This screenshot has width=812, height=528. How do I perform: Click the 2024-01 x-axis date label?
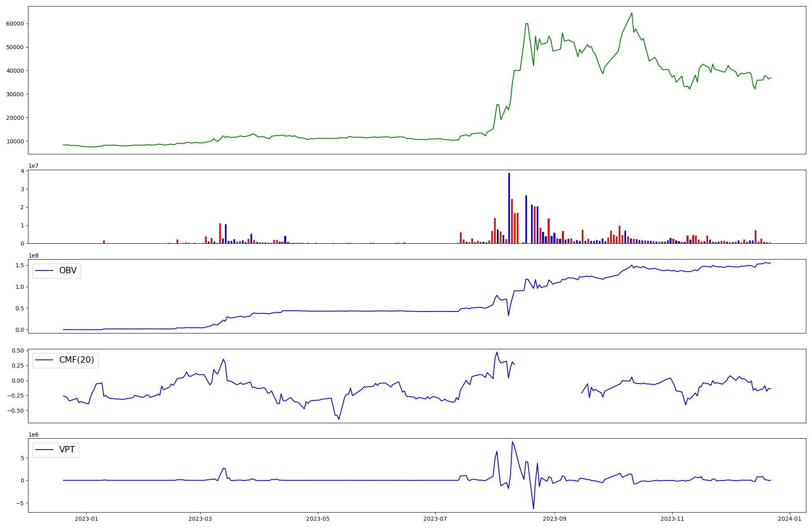point(790,519)
